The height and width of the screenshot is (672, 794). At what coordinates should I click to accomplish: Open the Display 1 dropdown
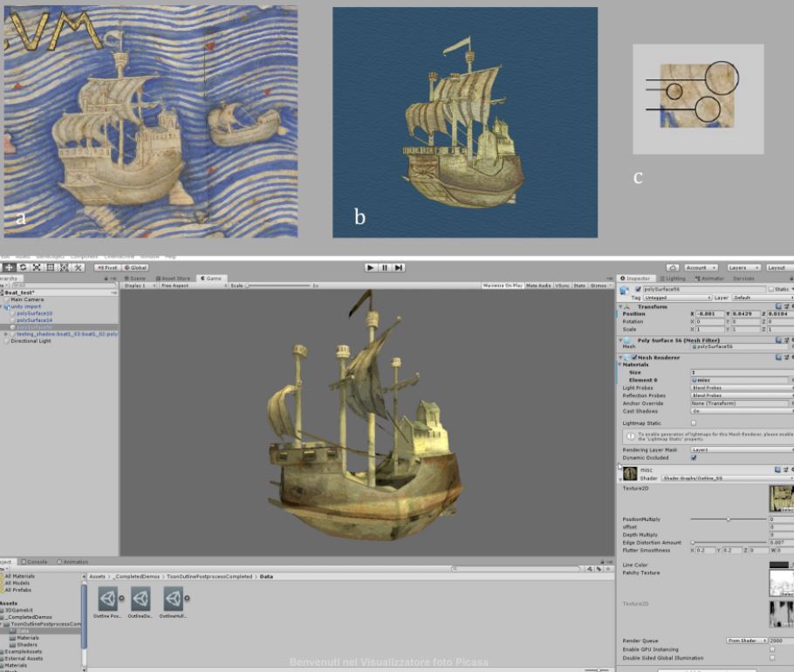coord(140,285)
